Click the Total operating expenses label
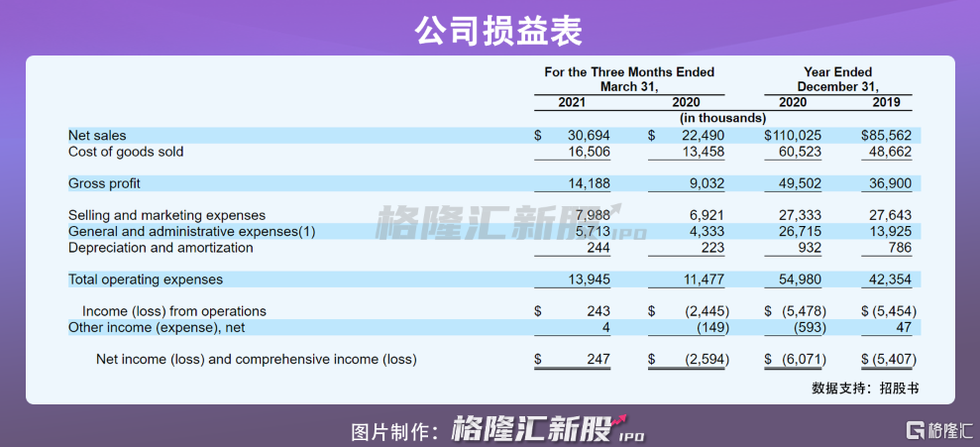Viewport: 980px width, 447px height. coord(146,279)
